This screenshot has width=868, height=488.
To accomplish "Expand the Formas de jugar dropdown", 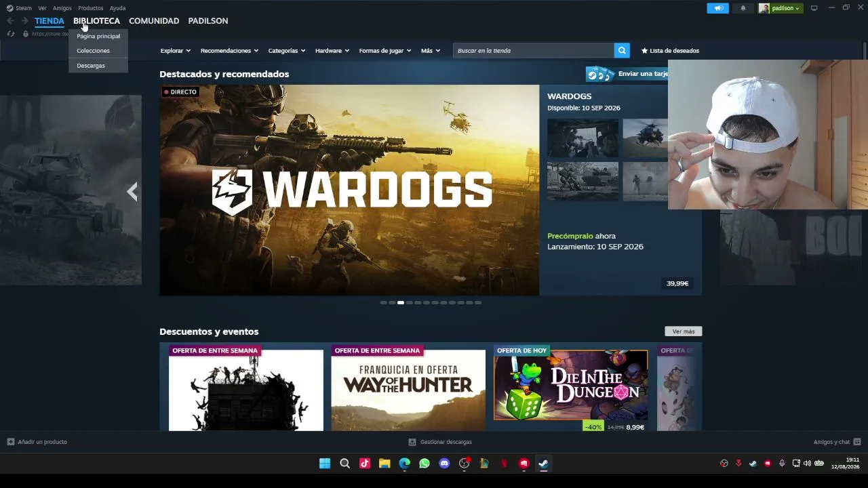I will click(x=385, y=51).
